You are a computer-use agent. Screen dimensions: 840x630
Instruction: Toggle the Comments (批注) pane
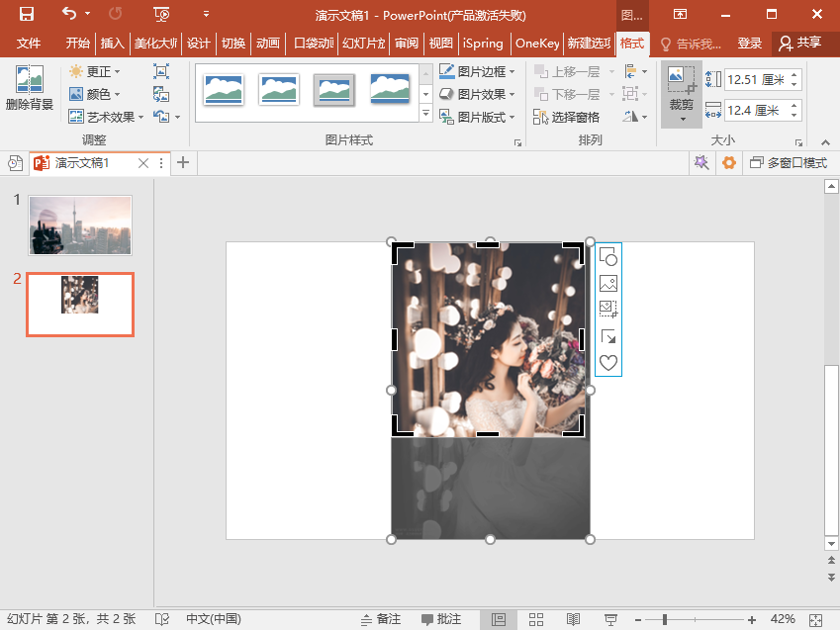[441, 619]
